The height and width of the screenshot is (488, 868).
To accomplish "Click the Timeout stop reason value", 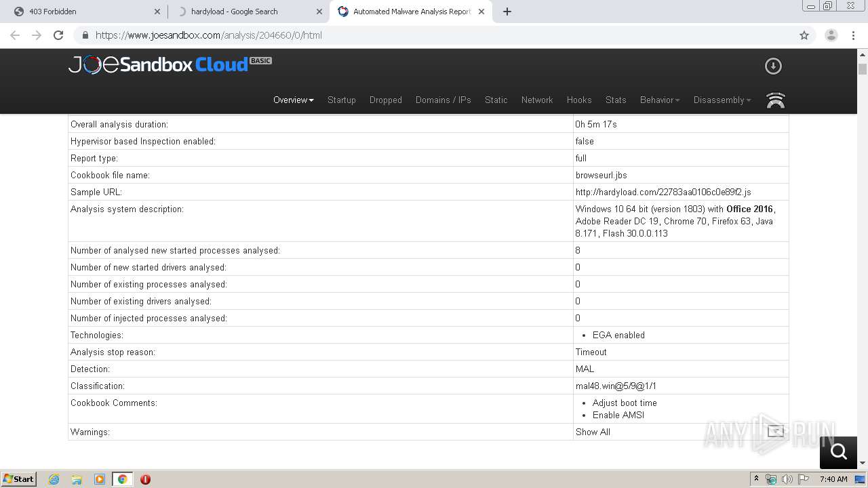I will (x=591, y=352).
